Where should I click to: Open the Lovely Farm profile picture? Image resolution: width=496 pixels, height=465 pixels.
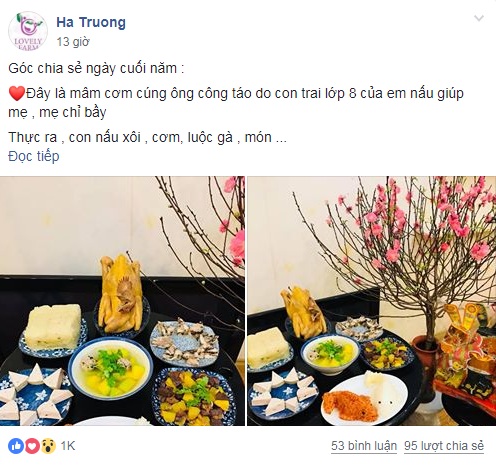pyautogui.click(x=28, y=31)
